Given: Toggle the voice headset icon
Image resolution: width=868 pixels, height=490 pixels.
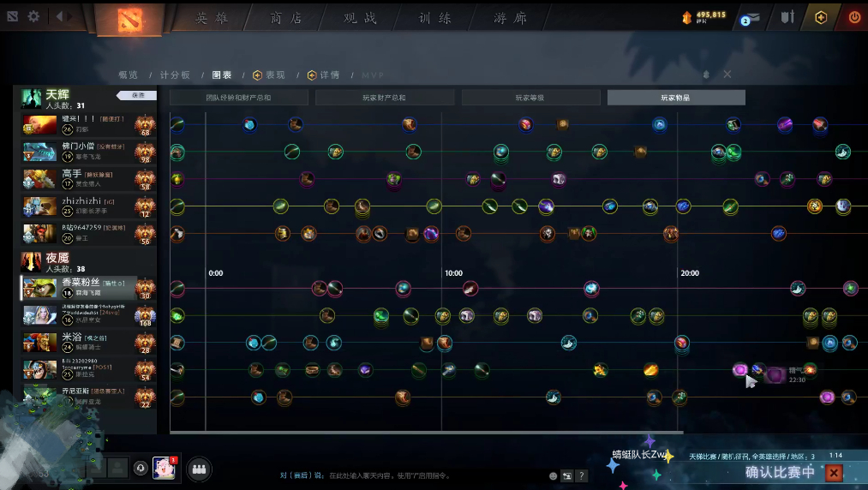Looking at the screenshot, I should 141,469.
